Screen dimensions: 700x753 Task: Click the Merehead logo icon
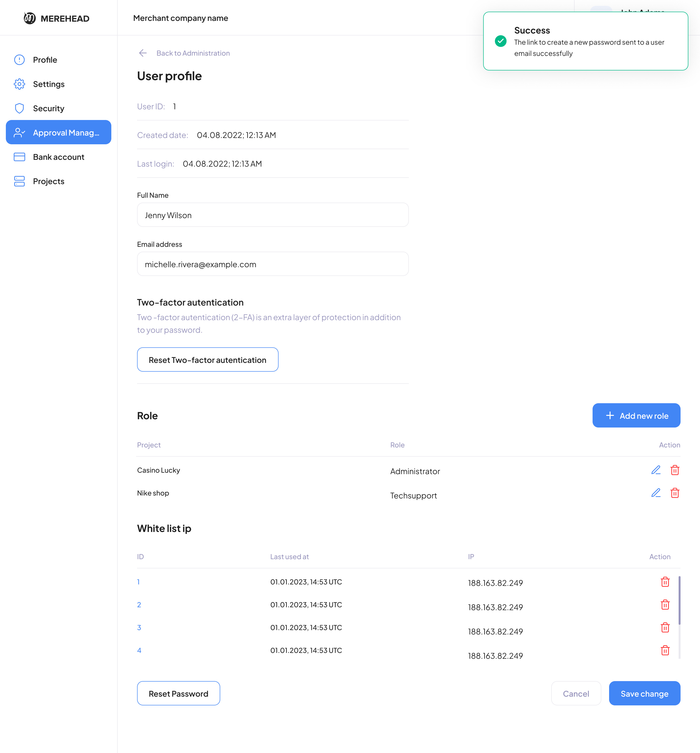tap(30, 18)
